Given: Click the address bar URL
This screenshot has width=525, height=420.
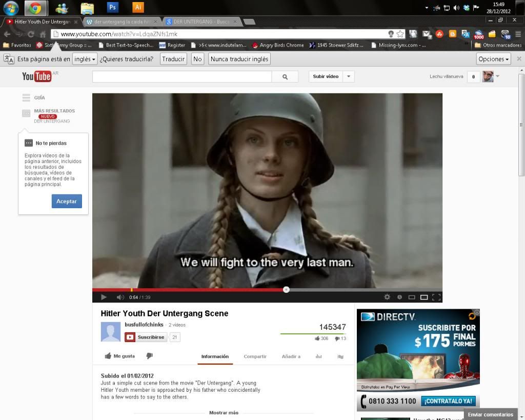Looking at the screenshot, I should 119,34.
